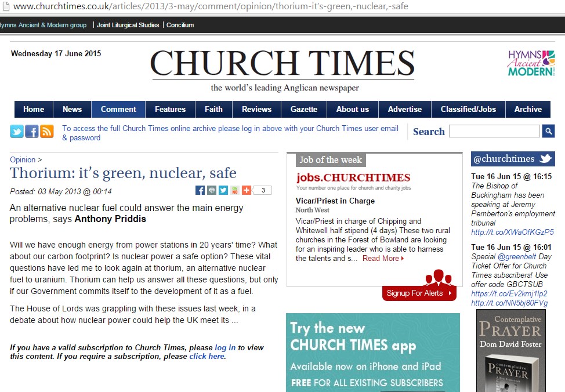
Task: Click the tagline 'the world's leading Anglican newspaper'
Action: (x=285, y=88)
